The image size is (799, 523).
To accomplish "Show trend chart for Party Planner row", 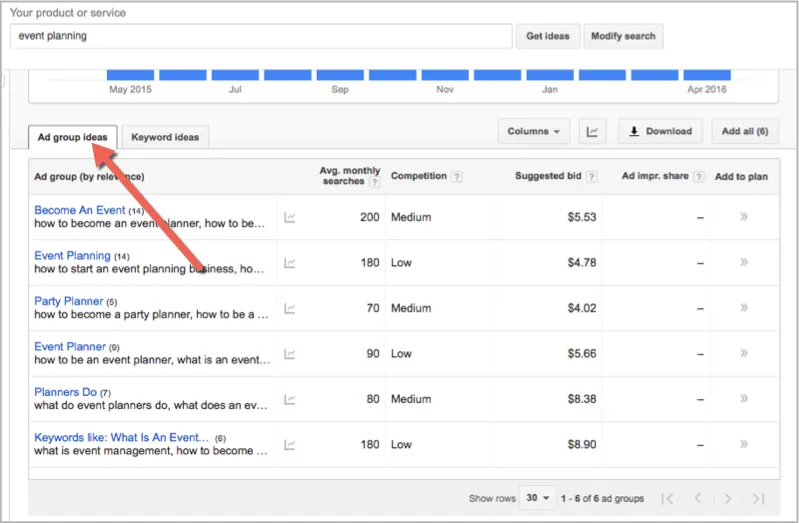I will 289,308.
